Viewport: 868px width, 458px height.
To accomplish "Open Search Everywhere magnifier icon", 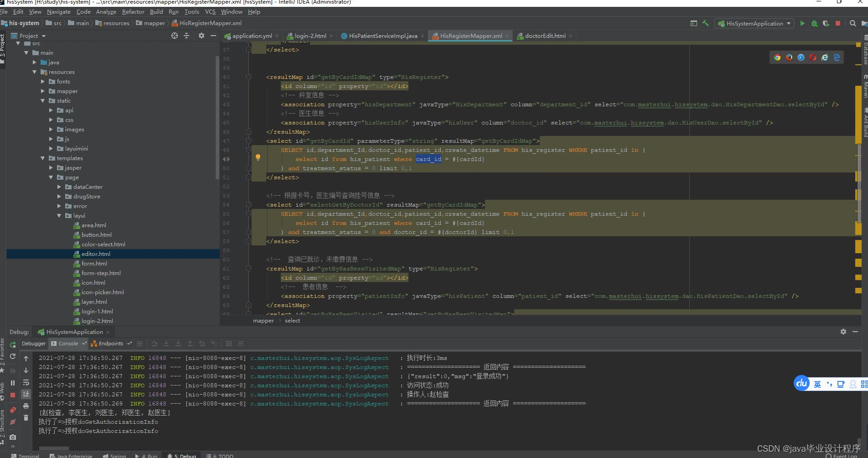I will (852, 23).
